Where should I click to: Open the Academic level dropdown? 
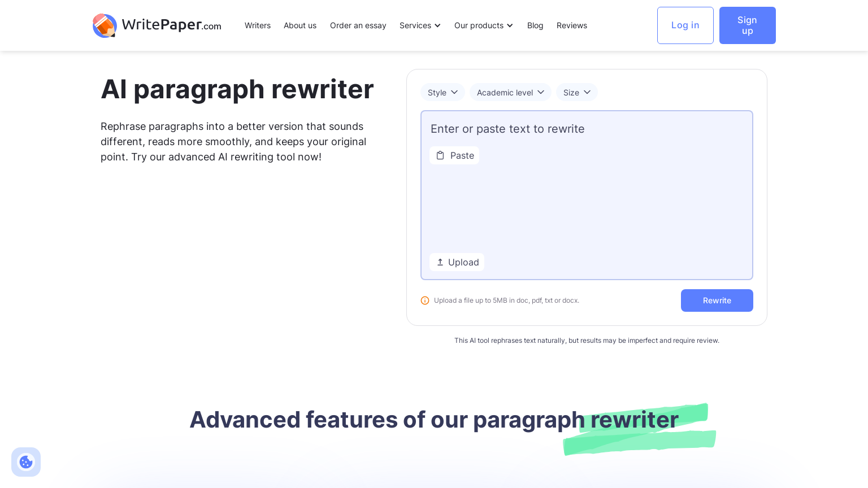[x=510, y=92]
